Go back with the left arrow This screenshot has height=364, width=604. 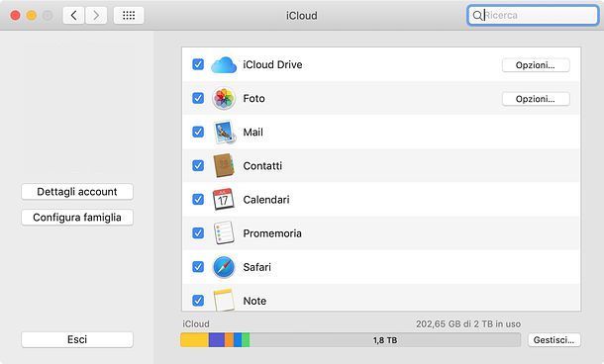click(x=73, y=16)
